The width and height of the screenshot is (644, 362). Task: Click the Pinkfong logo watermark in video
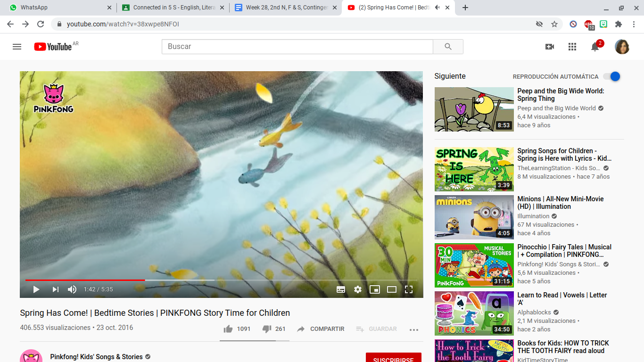tap(53, 99)
